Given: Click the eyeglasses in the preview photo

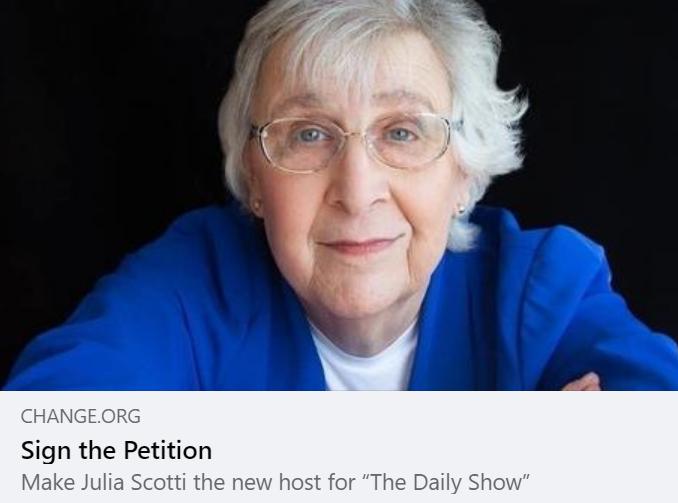Looking at the screenshot, I should click(x=355, y=142).
